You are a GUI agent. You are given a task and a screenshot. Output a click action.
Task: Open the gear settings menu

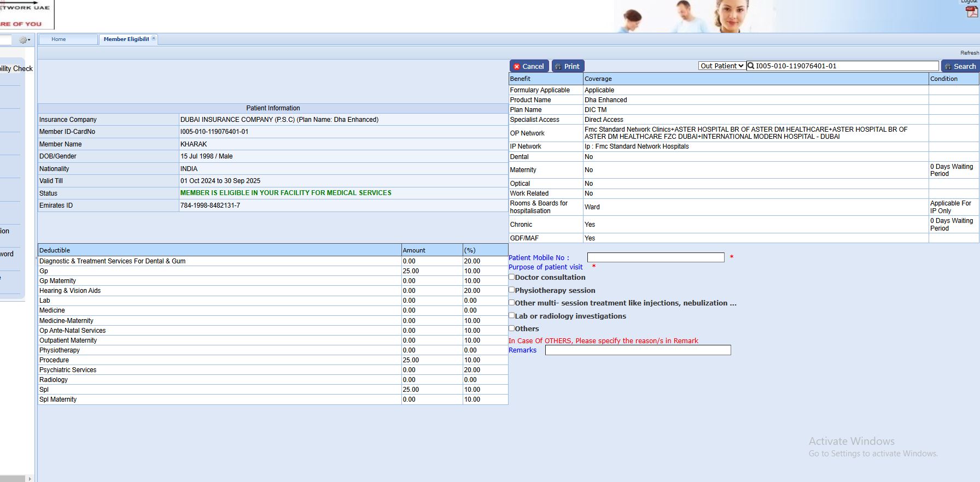point(24,40)
